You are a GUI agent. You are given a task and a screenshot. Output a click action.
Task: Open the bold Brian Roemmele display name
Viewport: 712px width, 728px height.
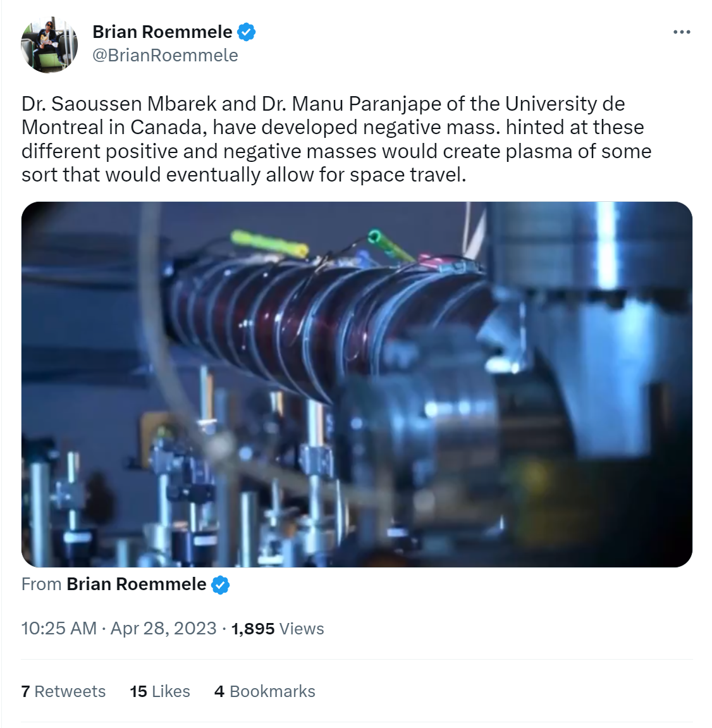(163, 32)
